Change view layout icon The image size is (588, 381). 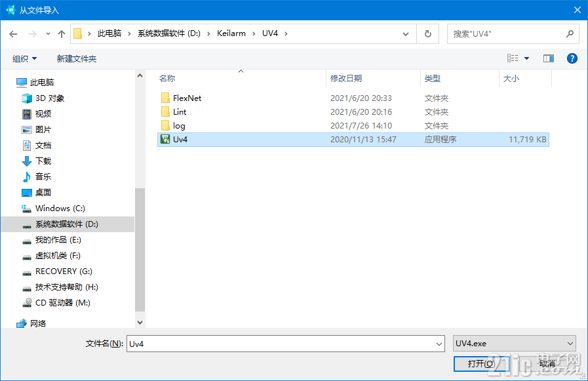click(513, 58)
